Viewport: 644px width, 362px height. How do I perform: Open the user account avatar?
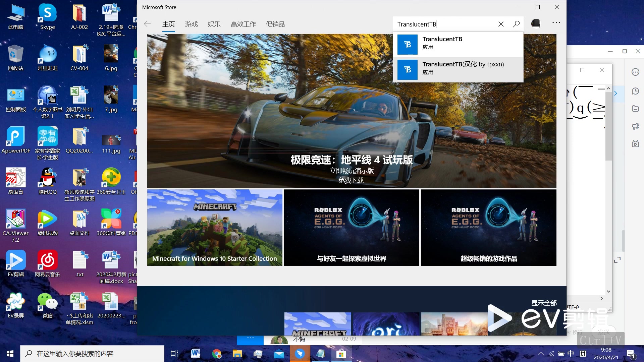tap(536, 23)
